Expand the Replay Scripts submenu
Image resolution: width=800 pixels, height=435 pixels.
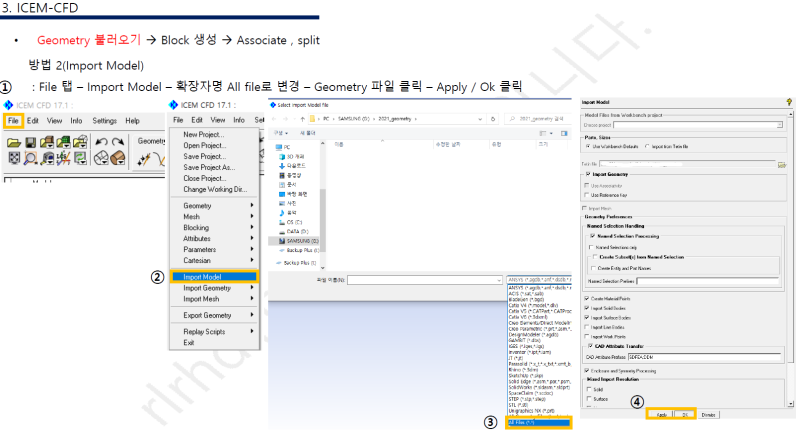pyautogui.click(x=215, y=332)
